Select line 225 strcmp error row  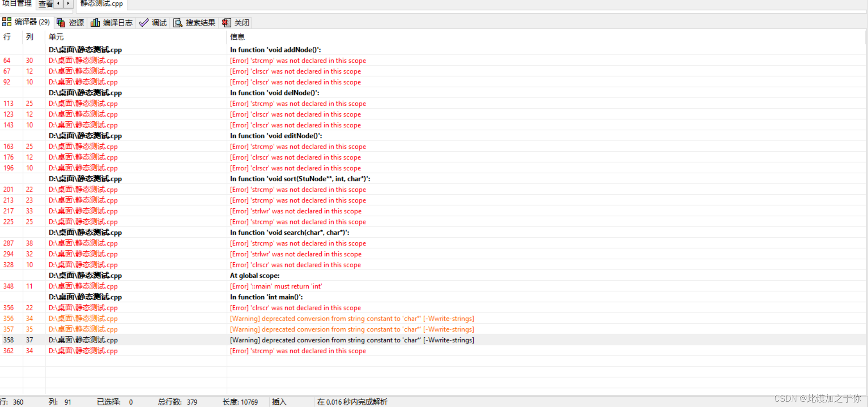(x=433, y=222)
